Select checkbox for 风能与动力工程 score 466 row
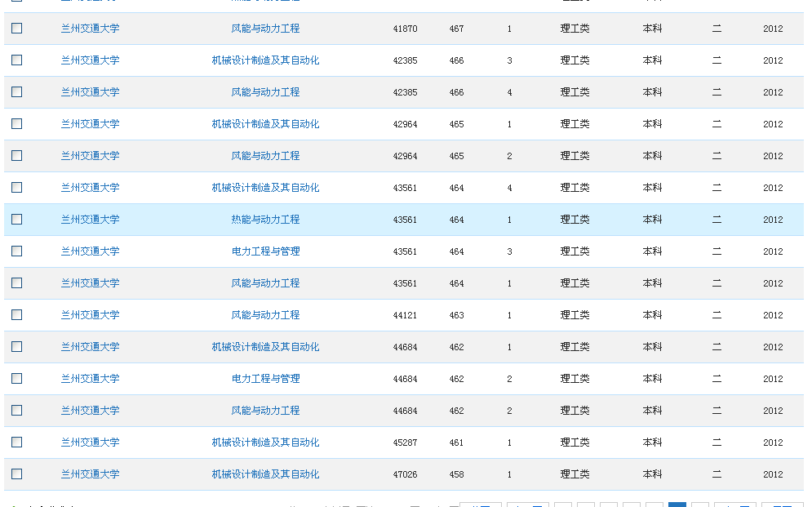 point(16,91)
